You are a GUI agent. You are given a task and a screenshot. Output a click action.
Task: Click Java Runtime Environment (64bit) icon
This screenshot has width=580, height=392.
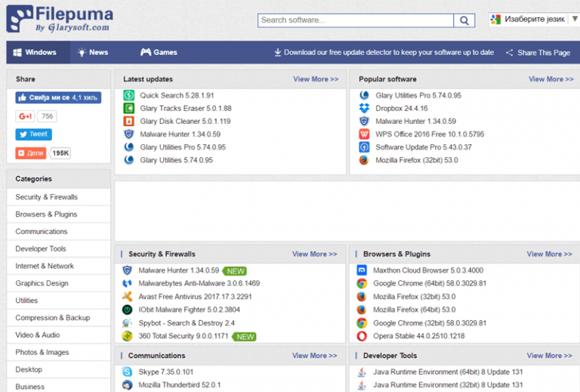tap(362, 372)
